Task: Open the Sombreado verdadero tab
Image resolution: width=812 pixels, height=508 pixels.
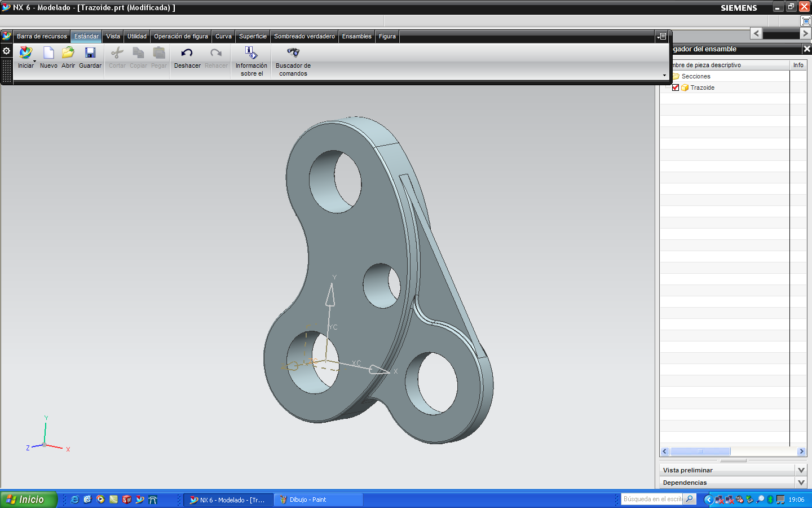Action: pyautogui.click(x=304, y=36)
